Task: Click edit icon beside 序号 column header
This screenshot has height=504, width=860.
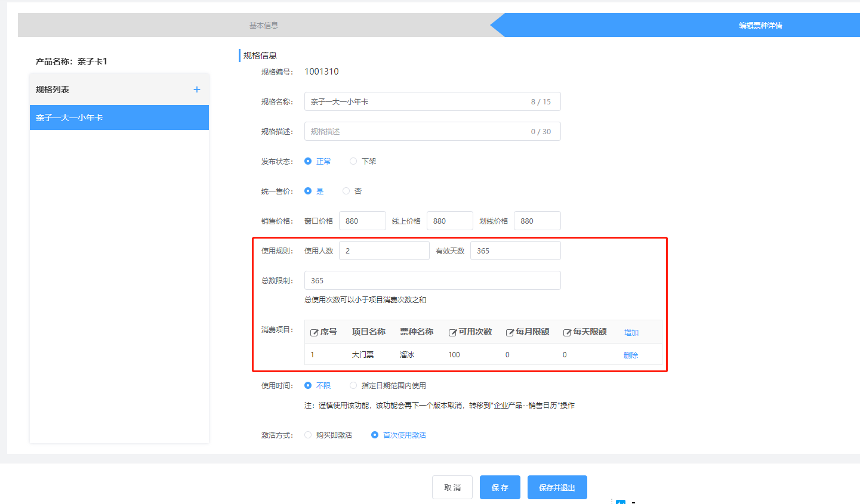Action: coord(315,332)
